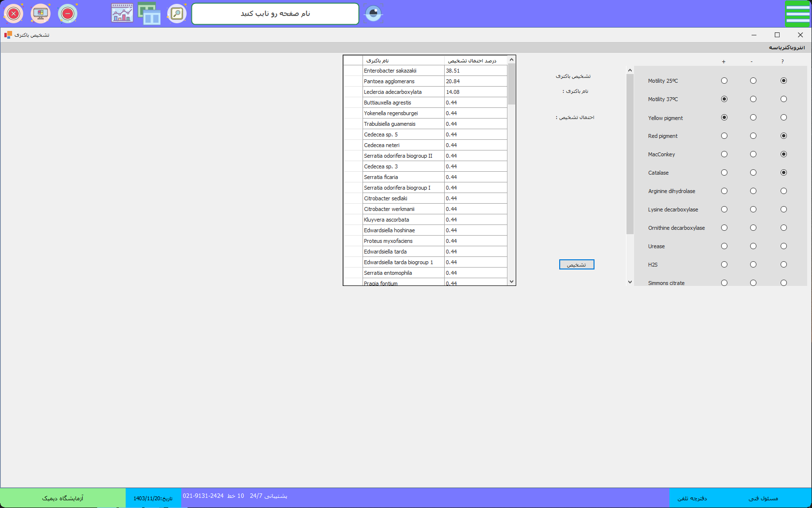
Task: Open the technical manager tab in the bottom bar
Action: 763,498
